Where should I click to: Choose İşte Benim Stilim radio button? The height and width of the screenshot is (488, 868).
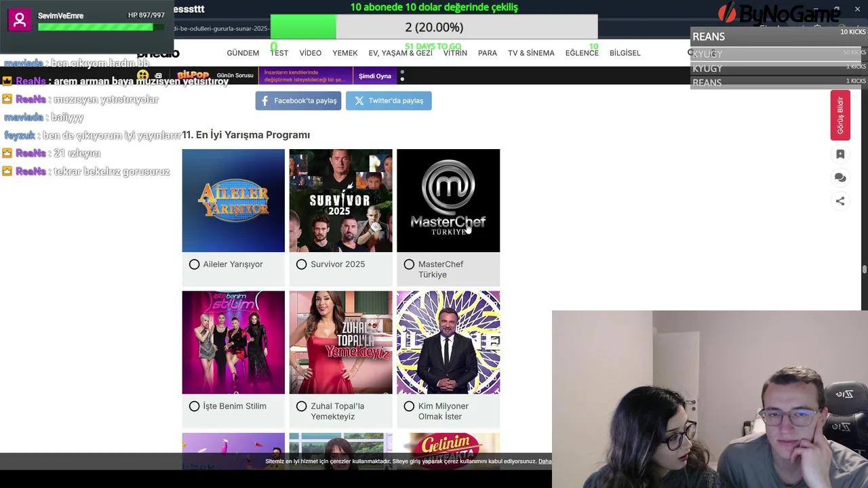click(x=195, y=406)
